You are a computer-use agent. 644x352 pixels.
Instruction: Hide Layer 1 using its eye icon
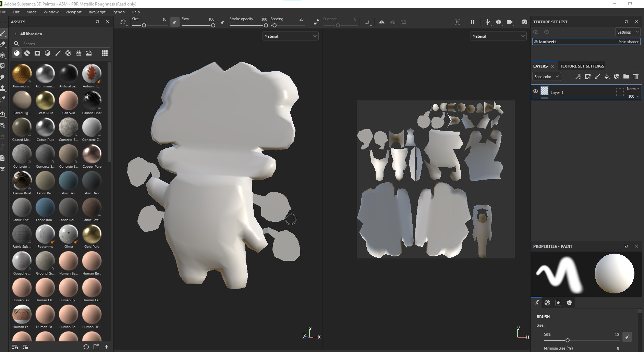pos(535,92)
